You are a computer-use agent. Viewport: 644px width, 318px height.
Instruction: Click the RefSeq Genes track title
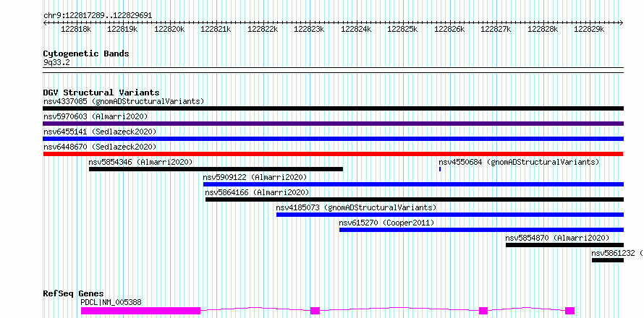click(73, 294)
